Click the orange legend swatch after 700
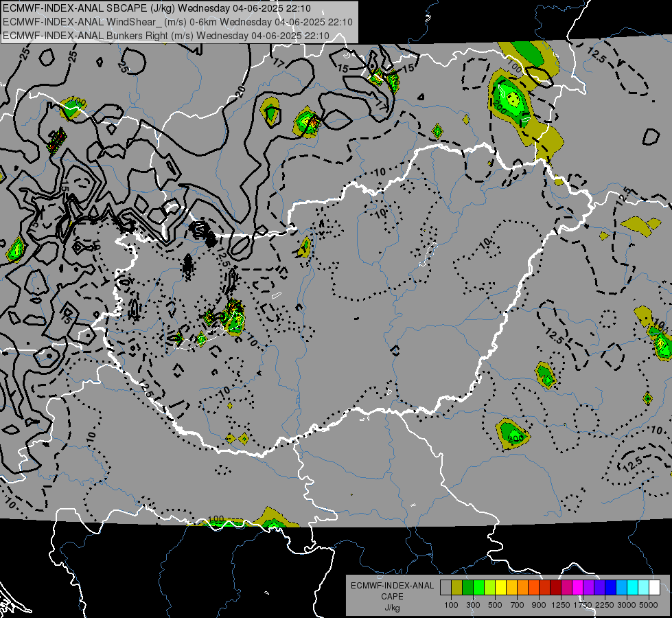 (x=522, y=588)
